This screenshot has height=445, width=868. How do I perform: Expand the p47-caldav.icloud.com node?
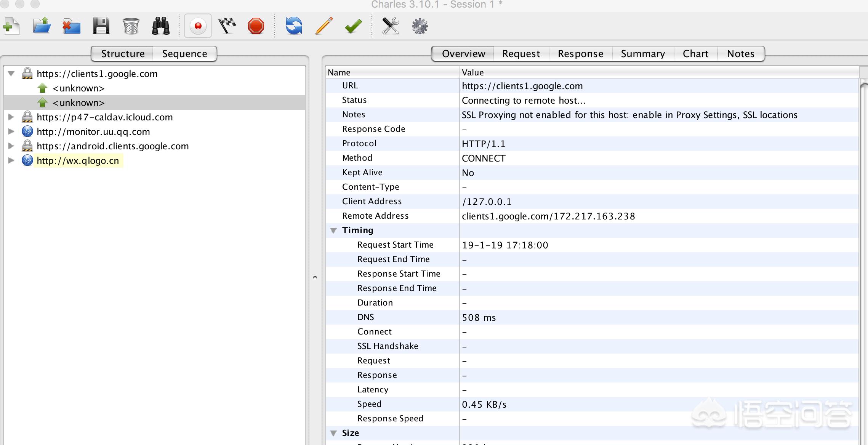[x=11, y=117]
